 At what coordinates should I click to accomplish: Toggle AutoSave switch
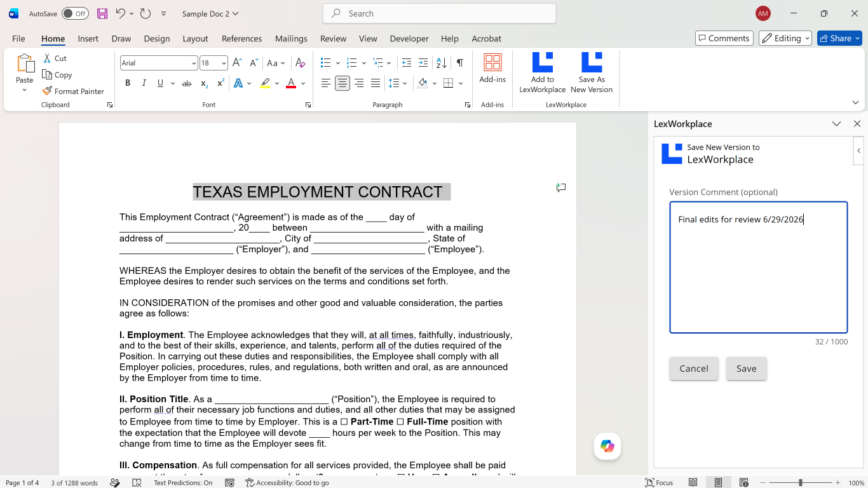pos(75,13)
